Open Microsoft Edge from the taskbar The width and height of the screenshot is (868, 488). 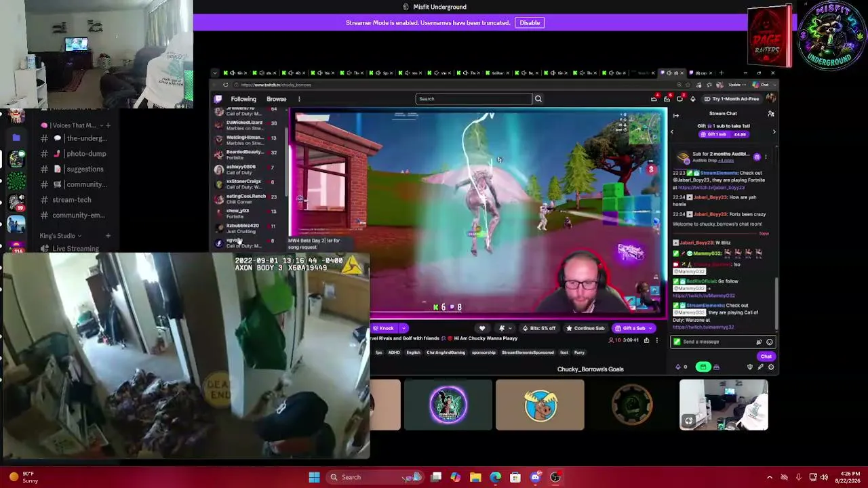pyautogui.click(x=496, y=477)
